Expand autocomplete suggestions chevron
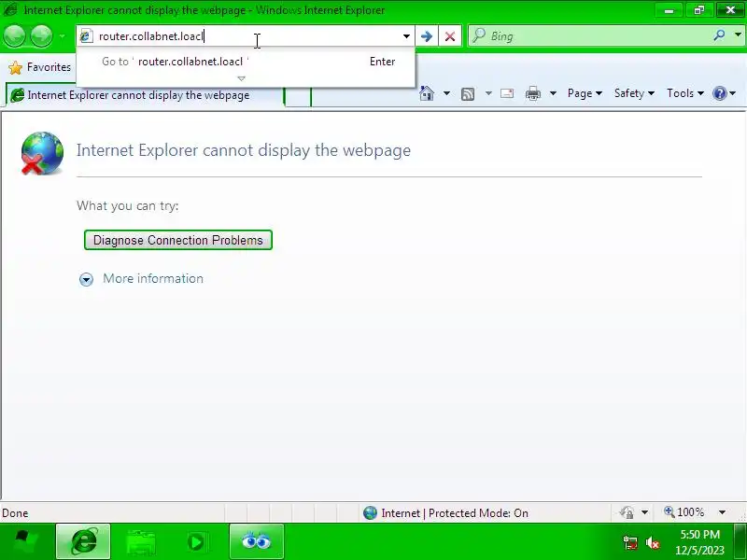747x560 pixels. [242, 78]
